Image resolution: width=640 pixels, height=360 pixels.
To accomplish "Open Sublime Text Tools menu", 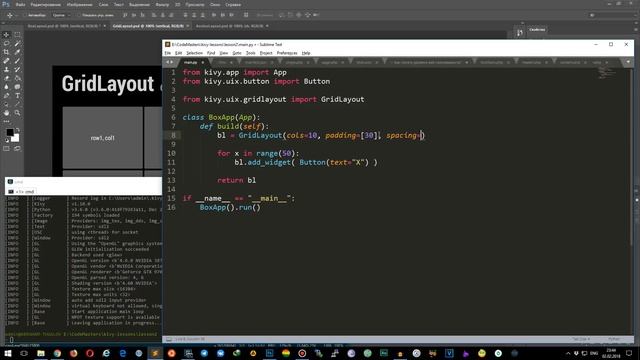I will 251,53.
